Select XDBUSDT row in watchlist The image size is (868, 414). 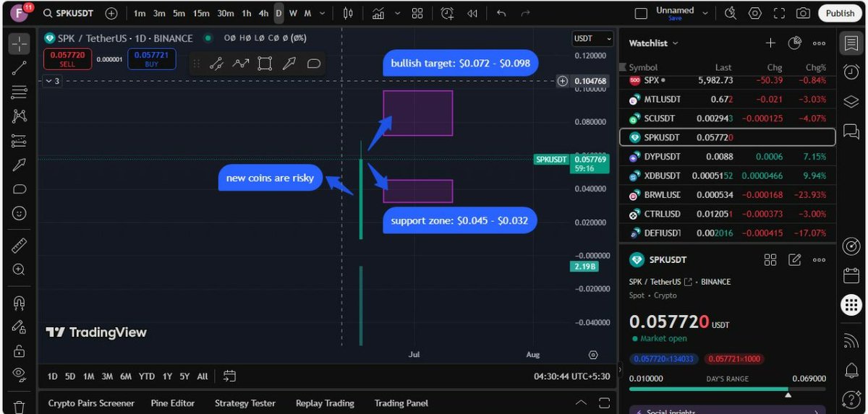(x=728, y=176)
